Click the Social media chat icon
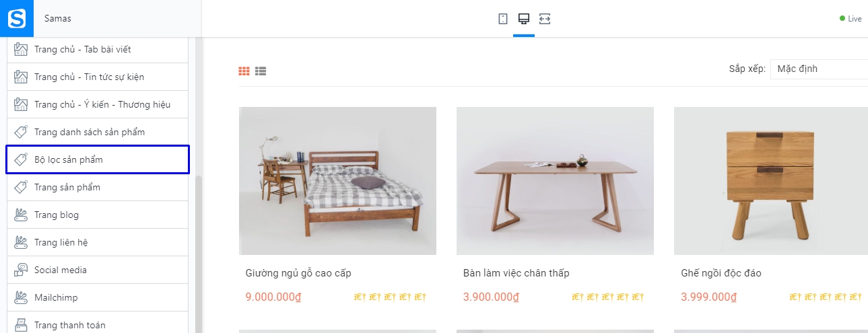This screenshot has width=868, height=333. (22, 270)
